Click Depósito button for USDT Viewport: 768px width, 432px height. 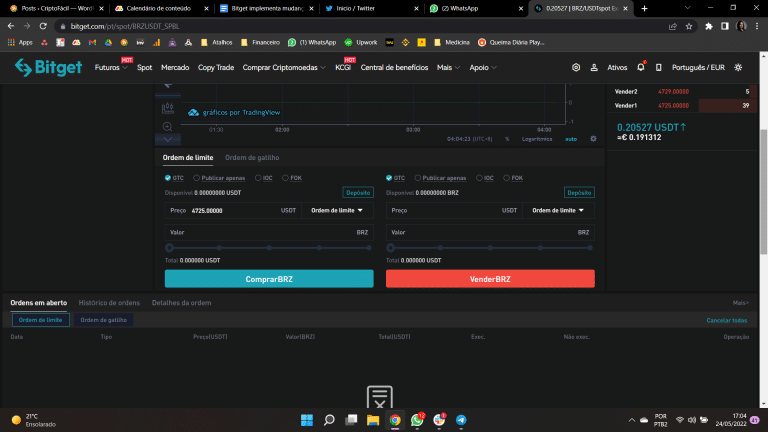coord(358,192)
